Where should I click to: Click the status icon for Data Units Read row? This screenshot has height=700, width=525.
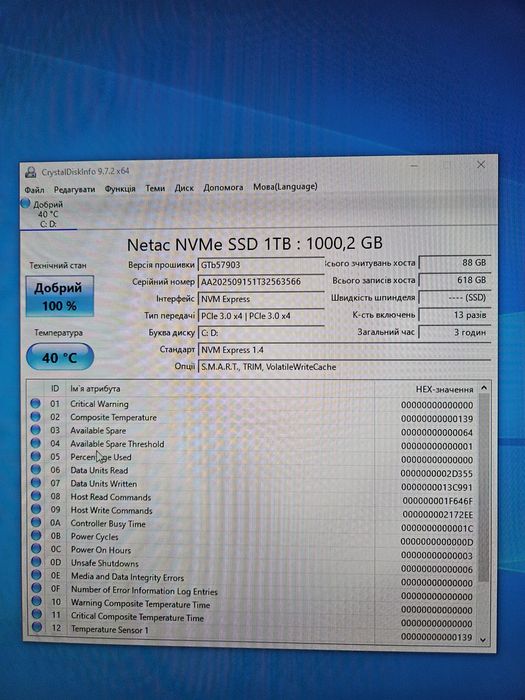[x=36, y=470]
